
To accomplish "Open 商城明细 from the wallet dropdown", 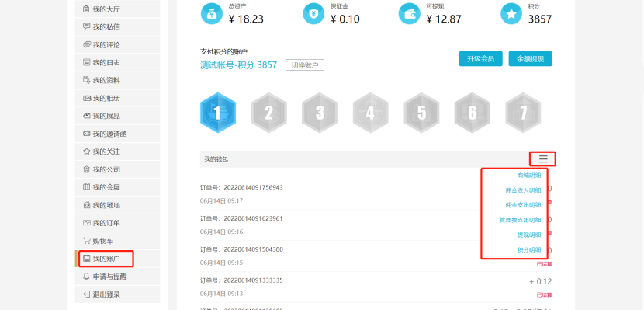I will 529,176.
